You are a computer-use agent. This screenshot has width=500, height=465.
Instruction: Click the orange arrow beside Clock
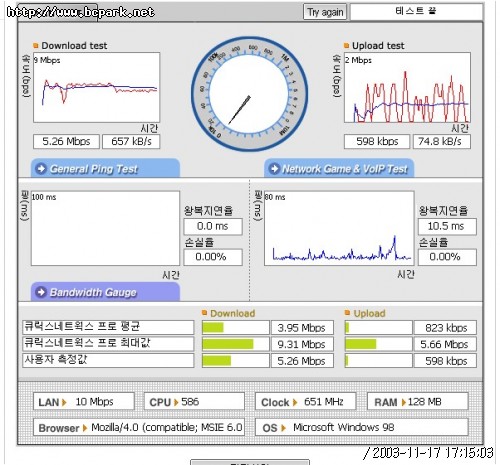(295, 402)
